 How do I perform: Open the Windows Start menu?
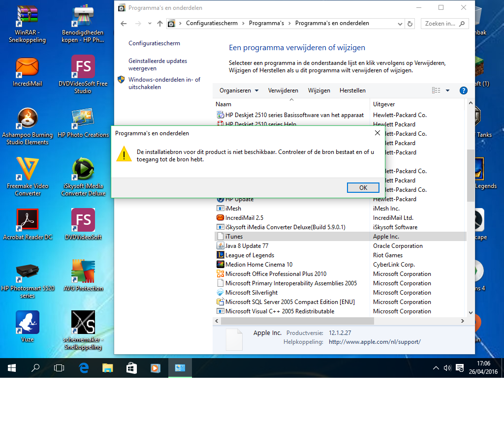pyautogui.click(x=12, y=368)
